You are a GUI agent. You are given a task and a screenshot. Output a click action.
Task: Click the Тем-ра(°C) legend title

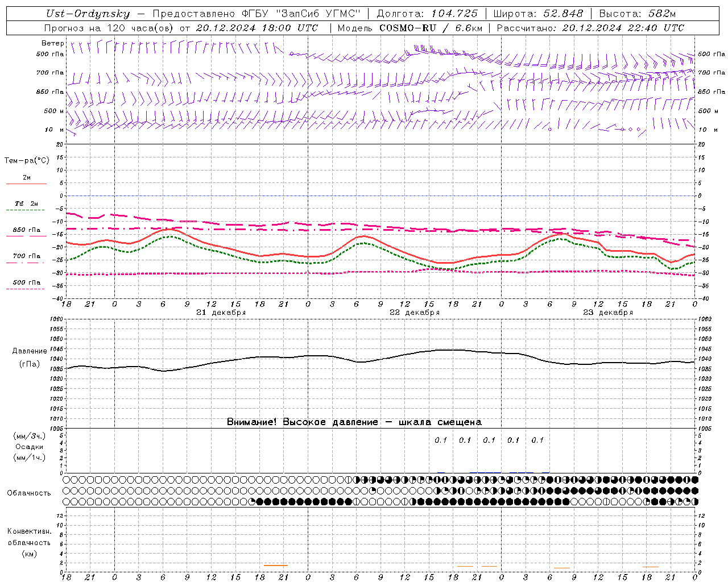tap(27, 161)
